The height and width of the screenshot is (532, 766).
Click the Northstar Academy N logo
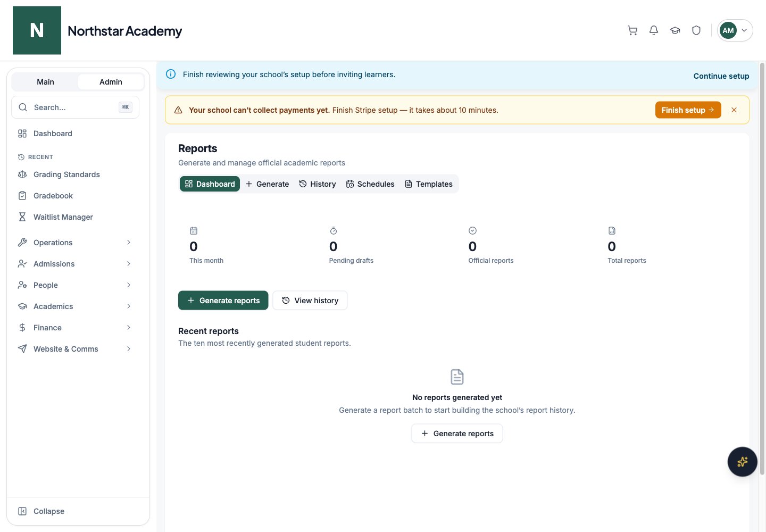37,30
